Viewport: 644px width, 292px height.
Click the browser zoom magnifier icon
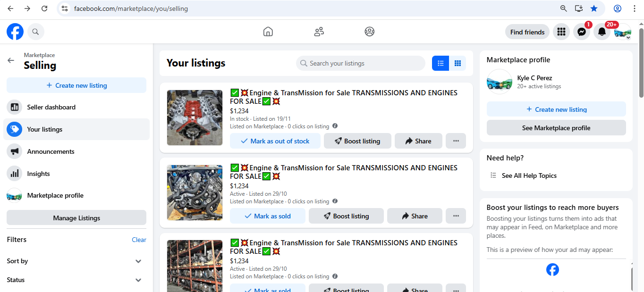563,8
